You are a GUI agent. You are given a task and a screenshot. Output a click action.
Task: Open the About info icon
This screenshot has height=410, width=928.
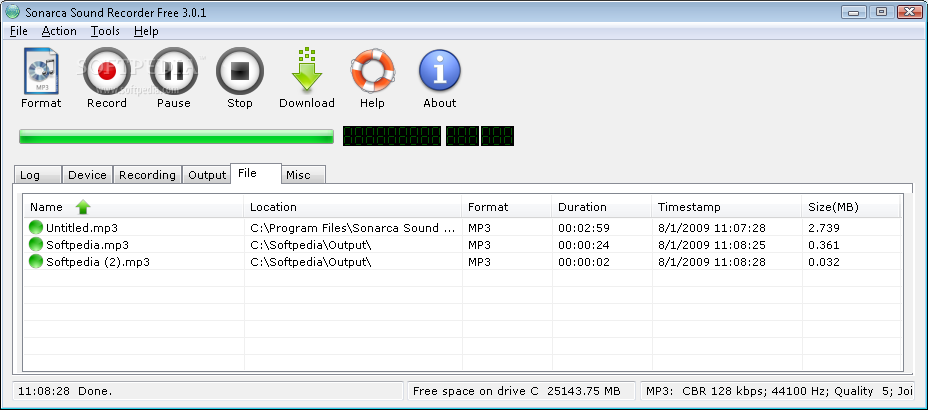coord(440,70)
